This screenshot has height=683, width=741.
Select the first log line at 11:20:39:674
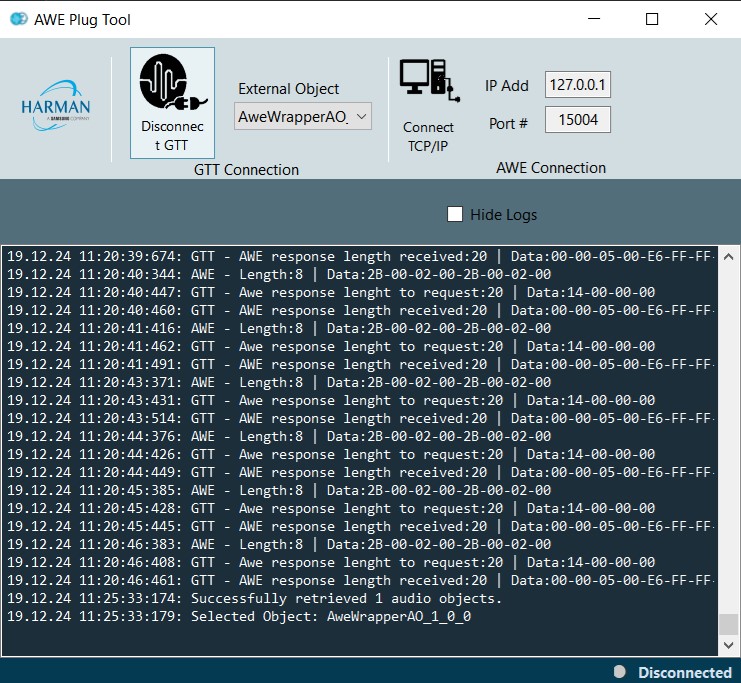click(x=360, y=256)
